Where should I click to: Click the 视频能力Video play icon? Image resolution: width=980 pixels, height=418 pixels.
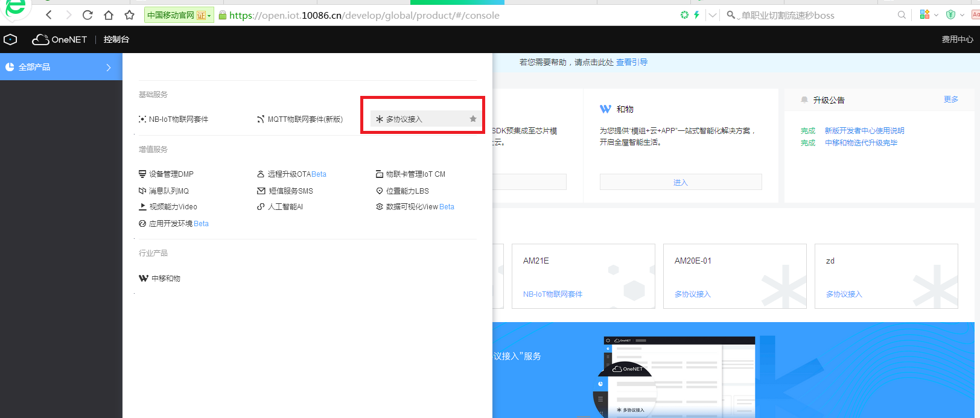pos(143,207)
